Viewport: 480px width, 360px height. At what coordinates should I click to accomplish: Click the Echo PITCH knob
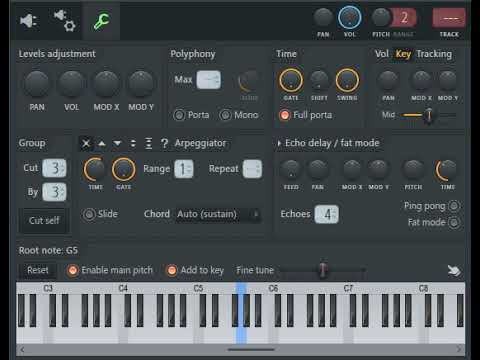pyautogui.click(x=413, y=170)
